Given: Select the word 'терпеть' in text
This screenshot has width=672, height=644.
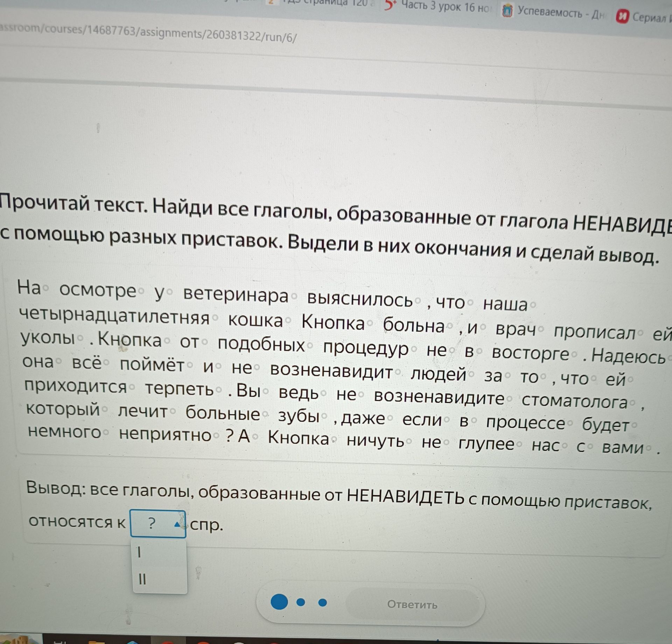Looking at the screenshot, I should (x=179, y=389).
